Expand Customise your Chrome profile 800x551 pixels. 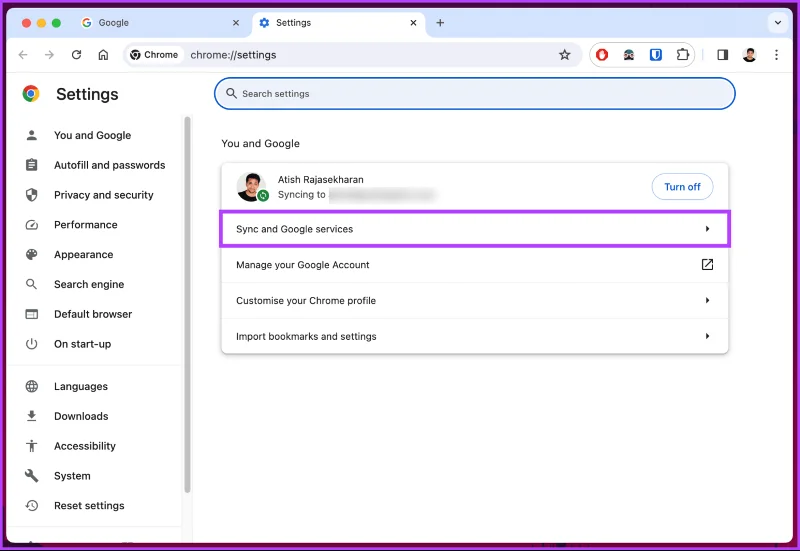pyautogui.click(x=474, y=300)
